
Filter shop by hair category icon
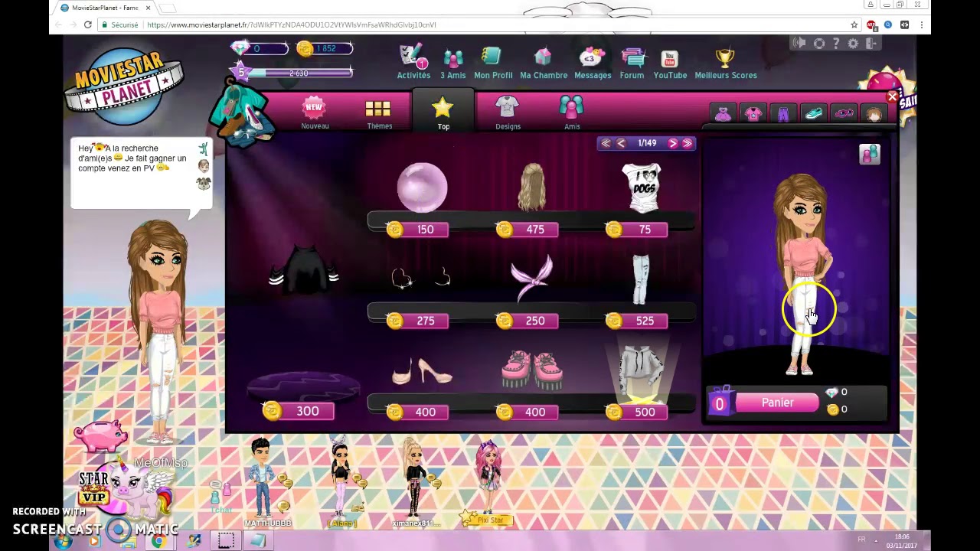click(x=874, y=114)
